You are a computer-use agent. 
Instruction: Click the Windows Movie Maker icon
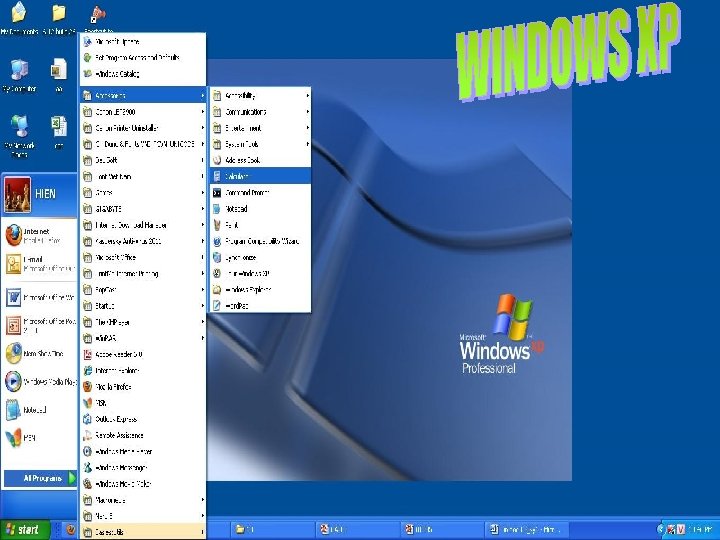pyautogui.click(x=87, y=484)
